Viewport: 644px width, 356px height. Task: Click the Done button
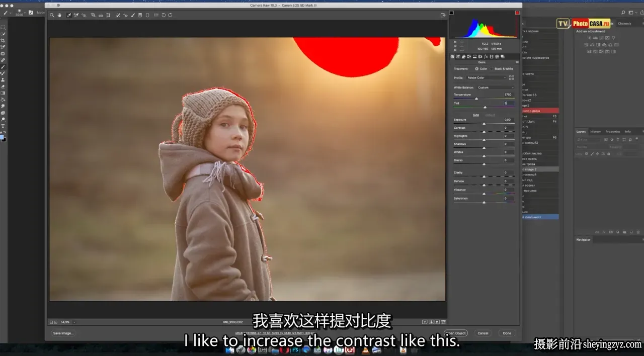coord(507,333)
